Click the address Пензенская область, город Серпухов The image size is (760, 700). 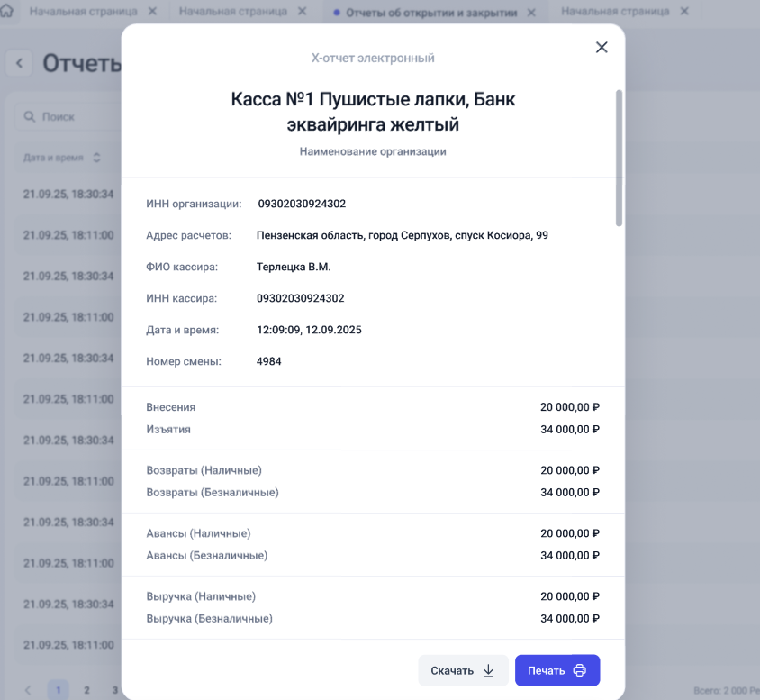(x=403, y=235)
